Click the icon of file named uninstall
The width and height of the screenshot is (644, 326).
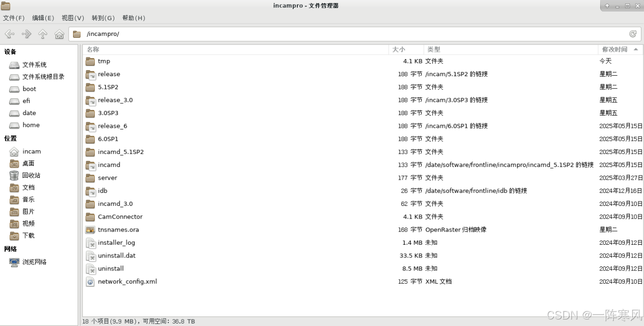pyautogui.click(x=90, y=268)
